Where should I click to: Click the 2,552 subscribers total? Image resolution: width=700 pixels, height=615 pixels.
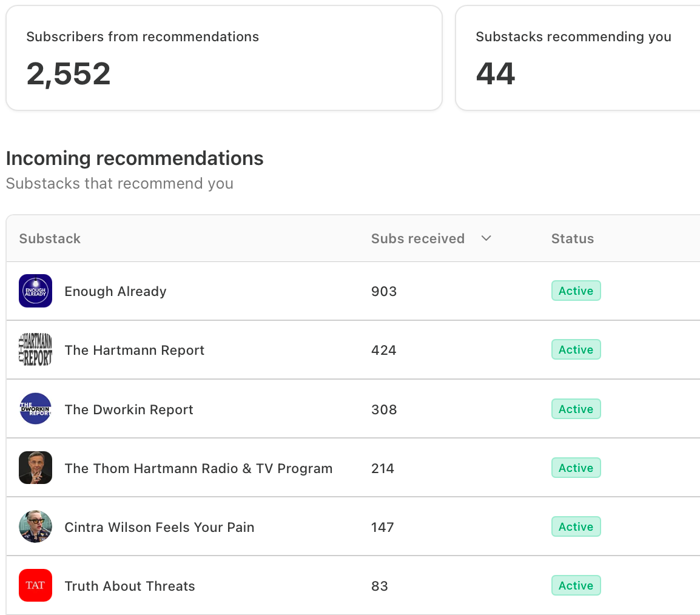69,73
